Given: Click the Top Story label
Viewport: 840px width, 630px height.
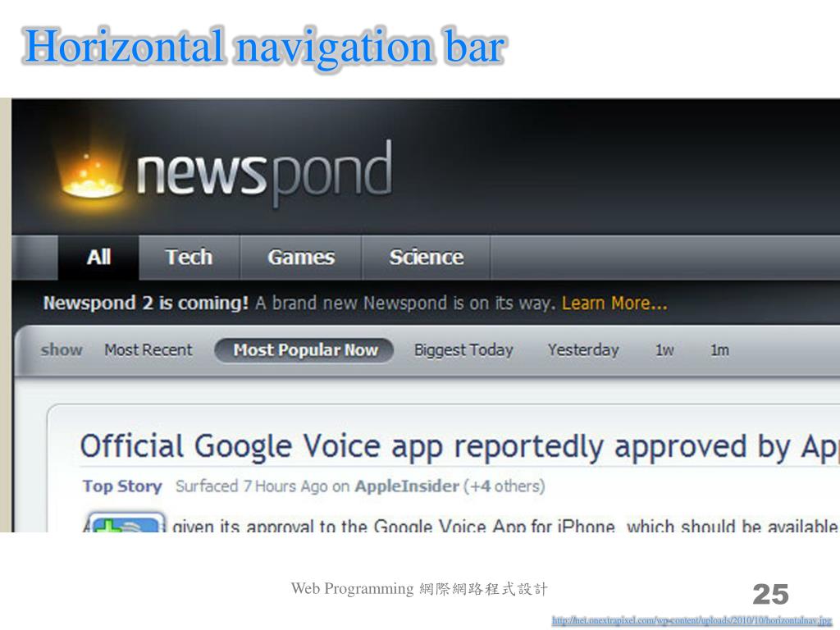Looking at the screenshot, I should tap(122, 486).
